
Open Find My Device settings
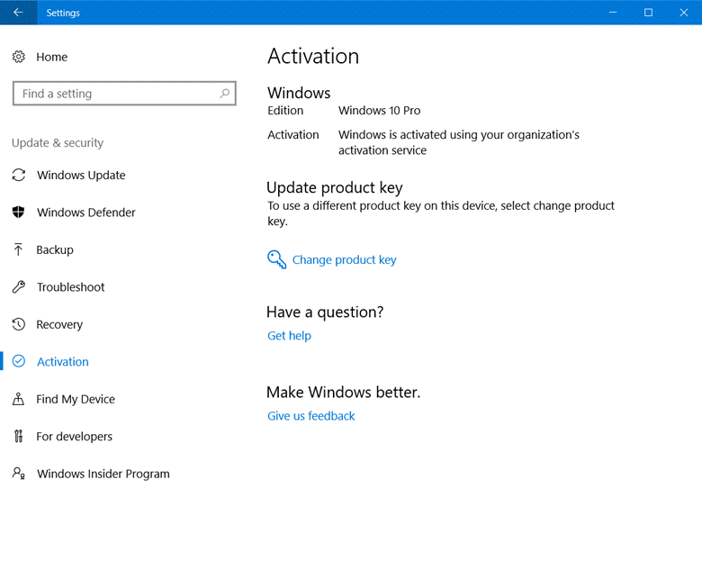pos(76,399)
